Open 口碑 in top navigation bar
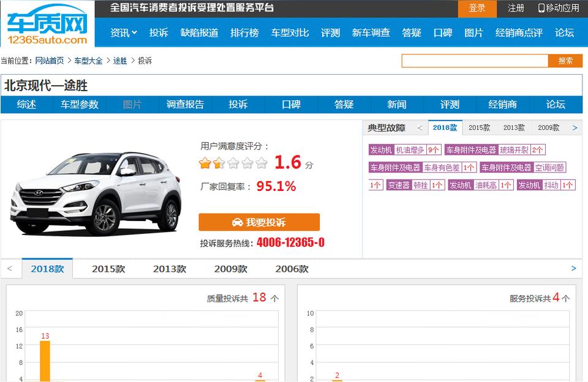 (x=442, y=32)
